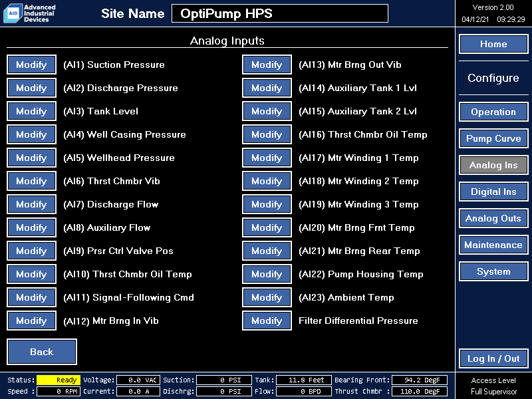
Task: Open the Analog Outs page
Action: pyautogui.click(x=493, y=218)
